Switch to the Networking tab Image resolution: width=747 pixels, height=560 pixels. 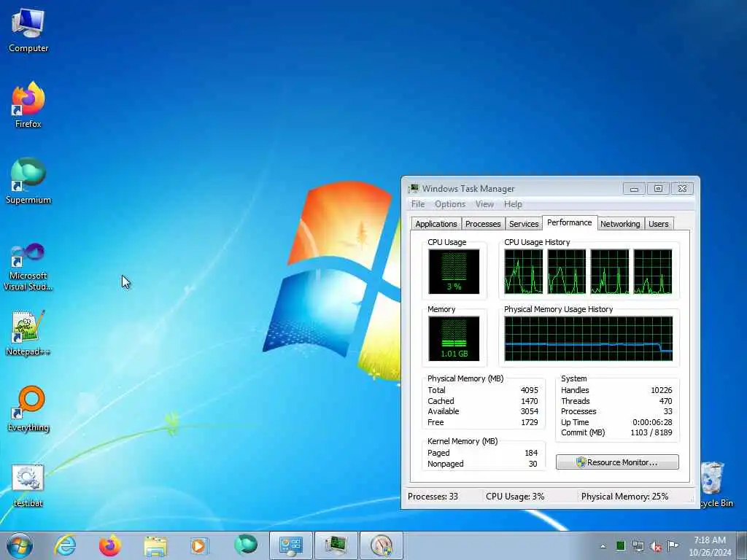point(620,224)
